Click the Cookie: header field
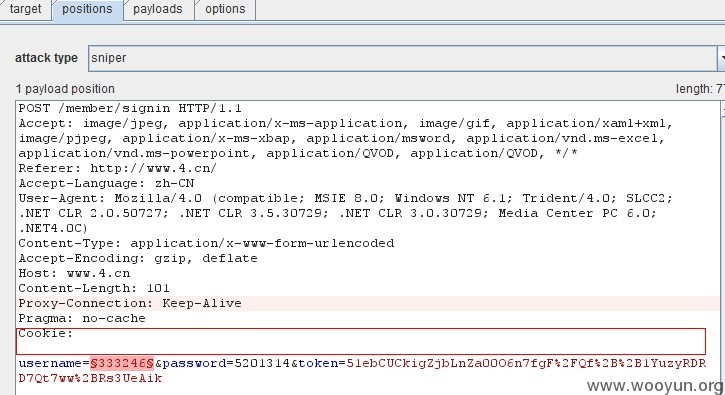The width and height of the screenshot is (725, 395). click(361, 341)
